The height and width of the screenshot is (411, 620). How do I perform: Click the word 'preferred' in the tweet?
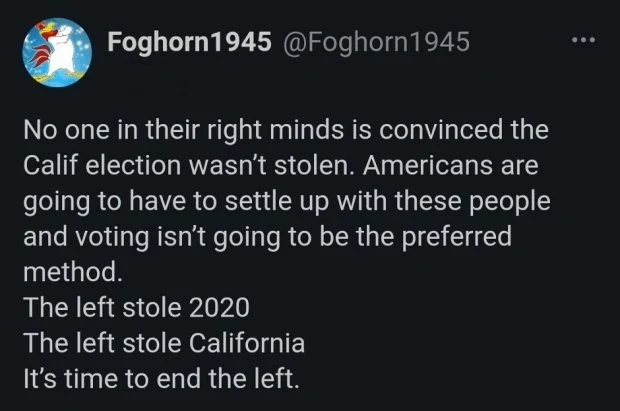457,237
